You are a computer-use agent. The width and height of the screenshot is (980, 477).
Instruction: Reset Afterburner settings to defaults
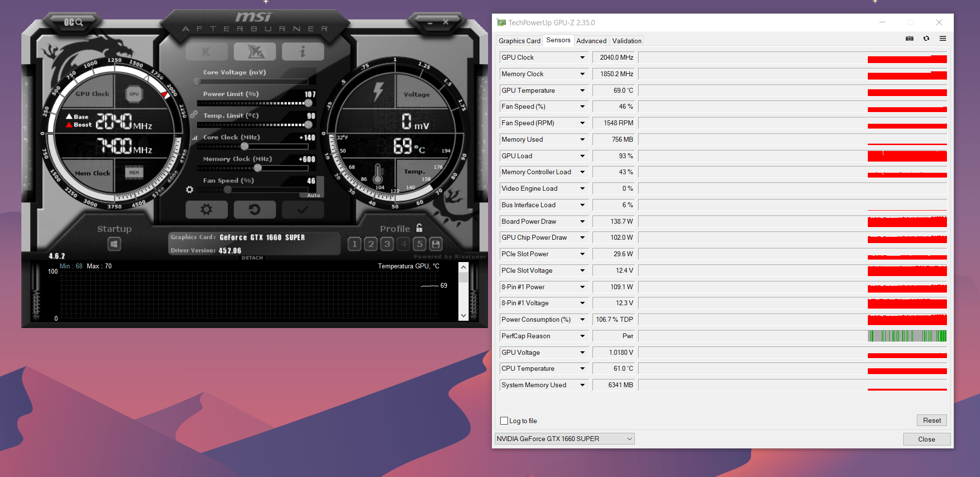coord(254,210)
